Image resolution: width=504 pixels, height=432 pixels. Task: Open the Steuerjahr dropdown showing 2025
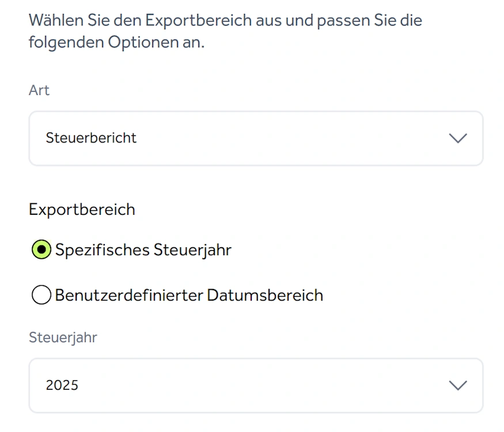point(256,385)
